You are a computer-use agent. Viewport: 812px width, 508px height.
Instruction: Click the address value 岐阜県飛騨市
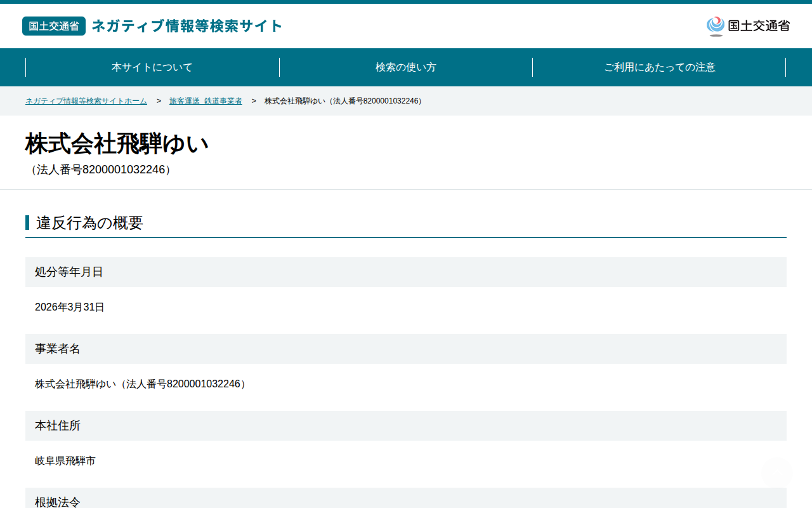point(65,461)
